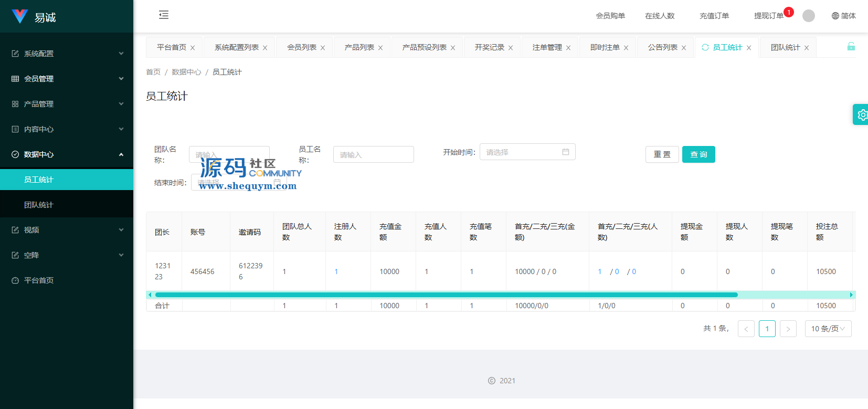Close the 团队统计 tab
The height and width of the screenshot is (409, 868).
(807, 48)
